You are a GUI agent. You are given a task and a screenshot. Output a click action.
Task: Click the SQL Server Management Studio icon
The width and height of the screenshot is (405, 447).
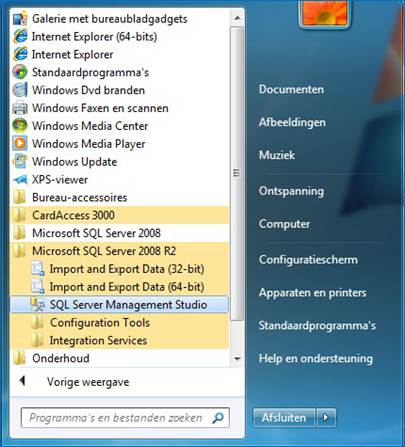tap(38, 305)
